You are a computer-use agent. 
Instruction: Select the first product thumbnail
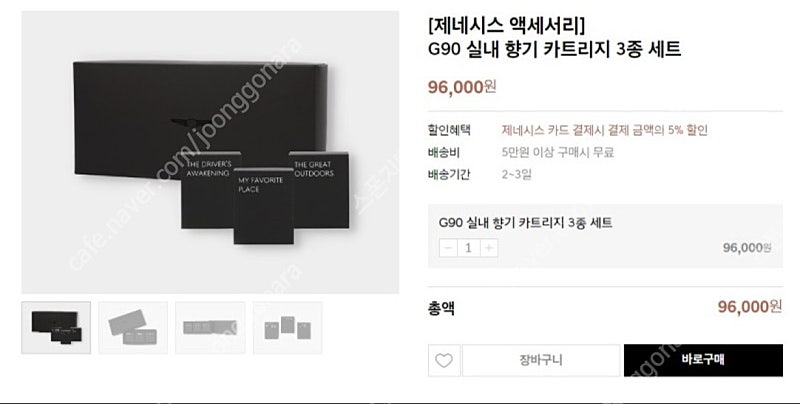[56, 327]
